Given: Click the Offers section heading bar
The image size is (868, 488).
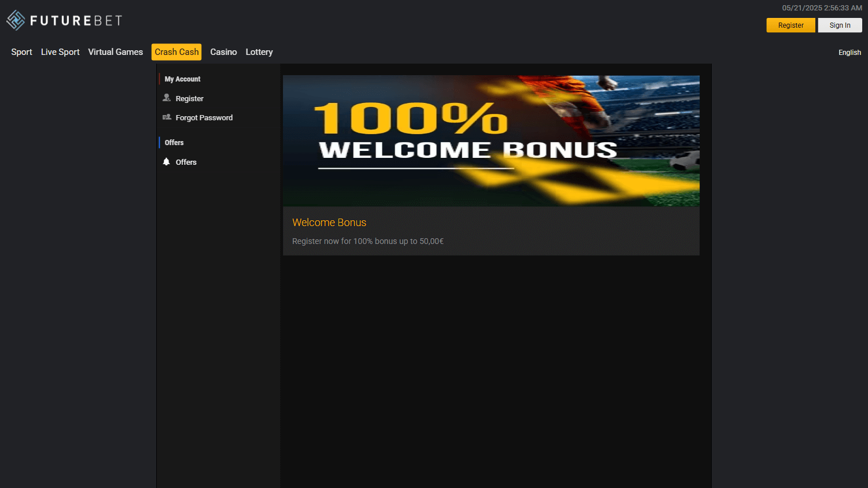Looking at the screenshot, I should point(174,142).
